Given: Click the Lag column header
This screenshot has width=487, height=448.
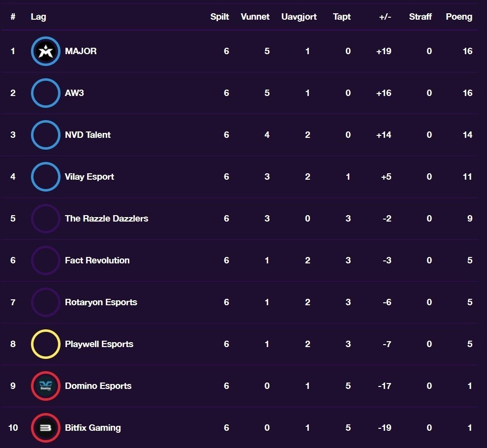Looking at the screenshot, I should [x=38, y=17].
